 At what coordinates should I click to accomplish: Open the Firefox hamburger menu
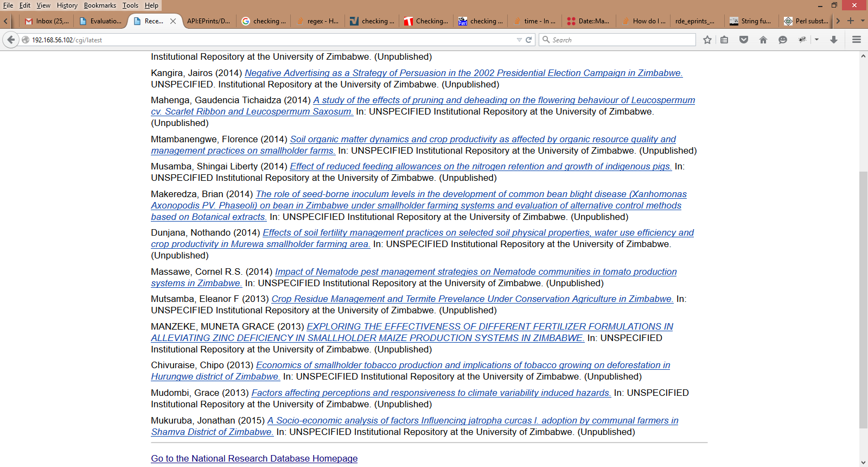(x=857, y=40)
